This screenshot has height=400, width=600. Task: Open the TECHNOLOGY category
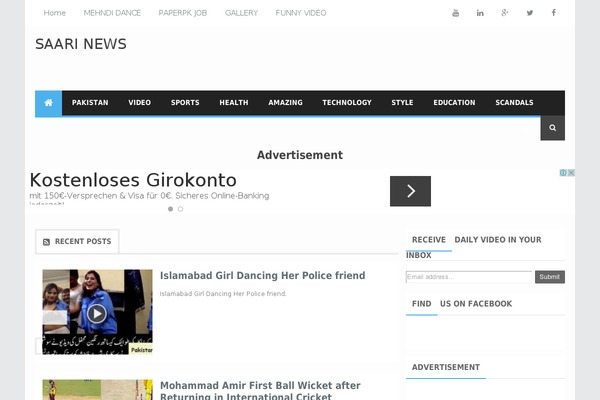[347, 103]
